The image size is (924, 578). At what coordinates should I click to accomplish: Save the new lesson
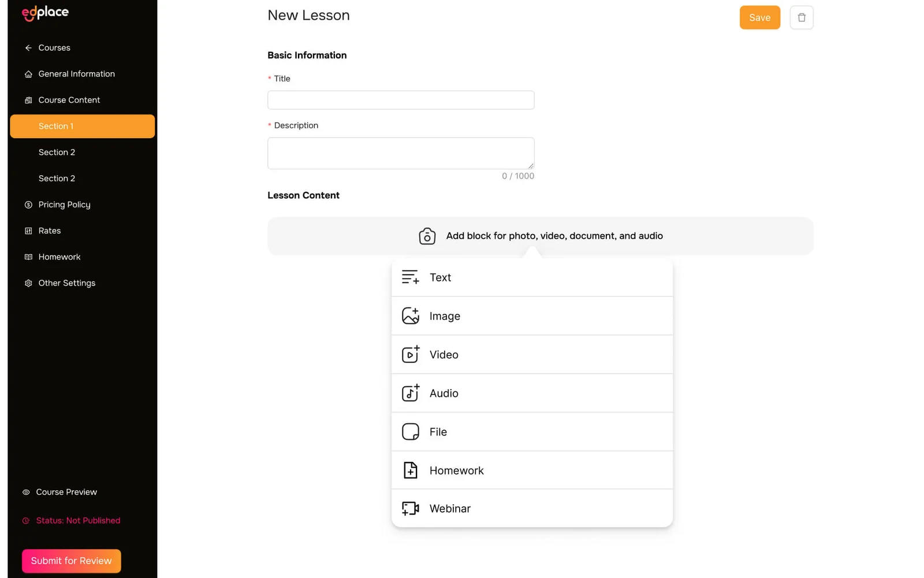pyautogui.click(x=759, y=17)
